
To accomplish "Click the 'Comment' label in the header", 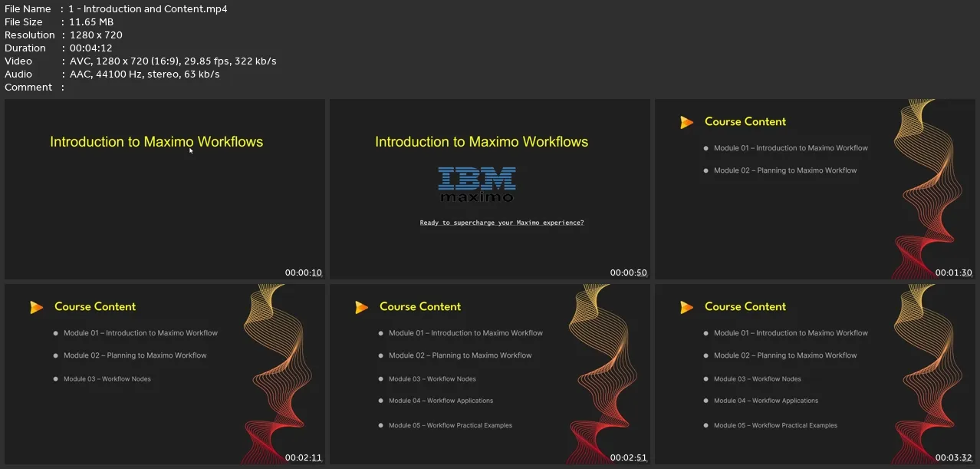I will coord(28,87).
